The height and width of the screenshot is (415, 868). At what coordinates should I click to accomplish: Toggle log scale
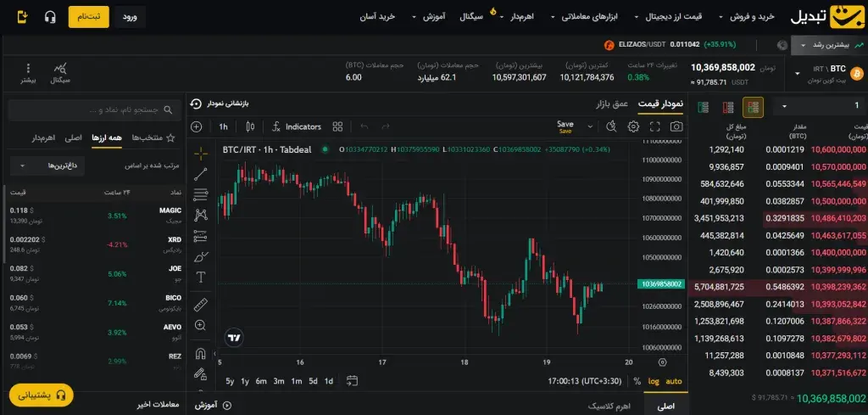tap(654, 381)
